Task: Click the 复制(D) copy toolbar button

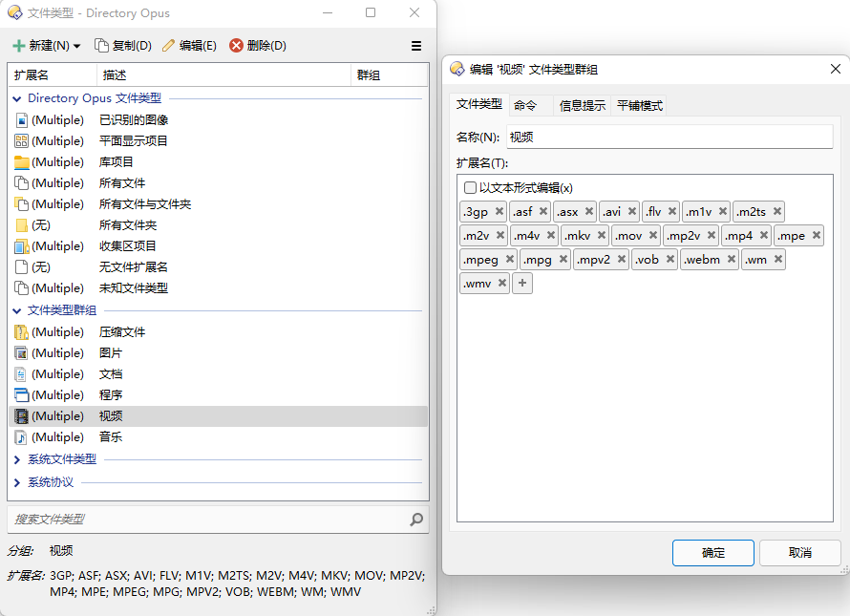Action: click(123, 46)
